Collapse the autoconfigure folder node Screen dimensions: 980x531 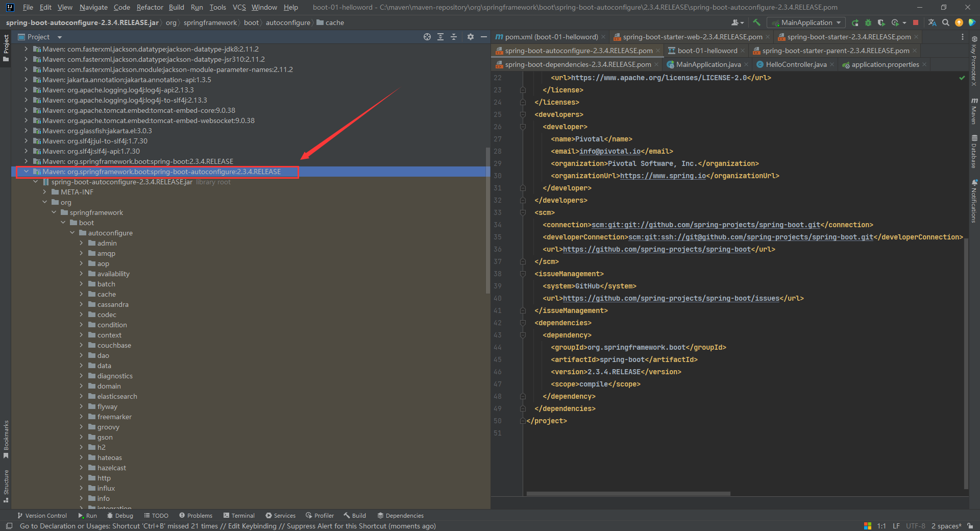(x=72, y=233)
